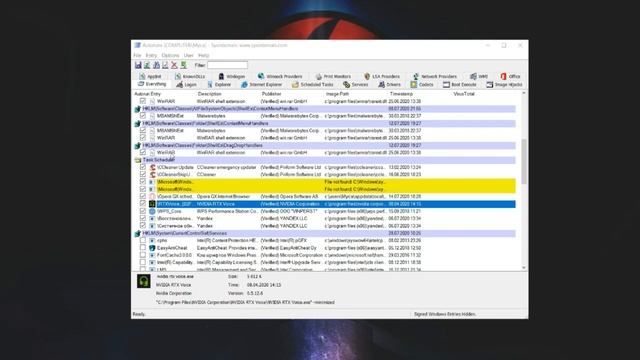Image resolution: width=640 pixels, height=360 pixels.
Task: Click the CCleaner Update entry icon
Action: 152,167
